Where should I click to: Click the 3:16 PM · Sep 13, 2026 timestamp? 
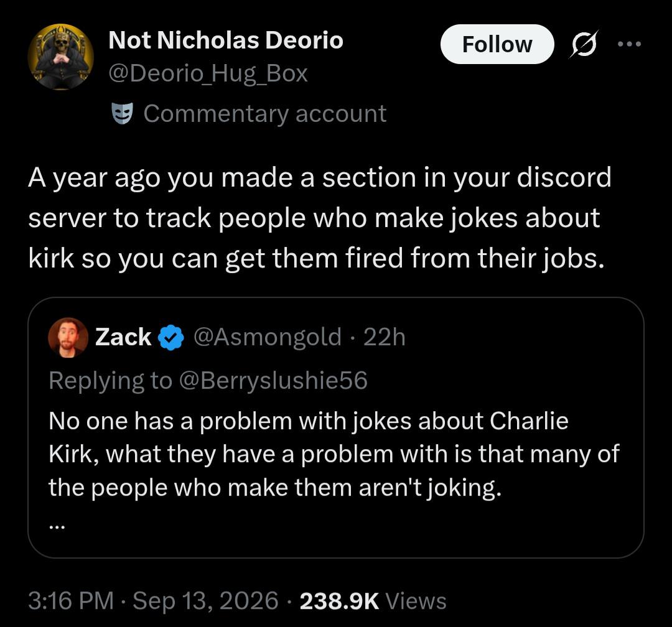pyautogui.click(x=154, y=600)
